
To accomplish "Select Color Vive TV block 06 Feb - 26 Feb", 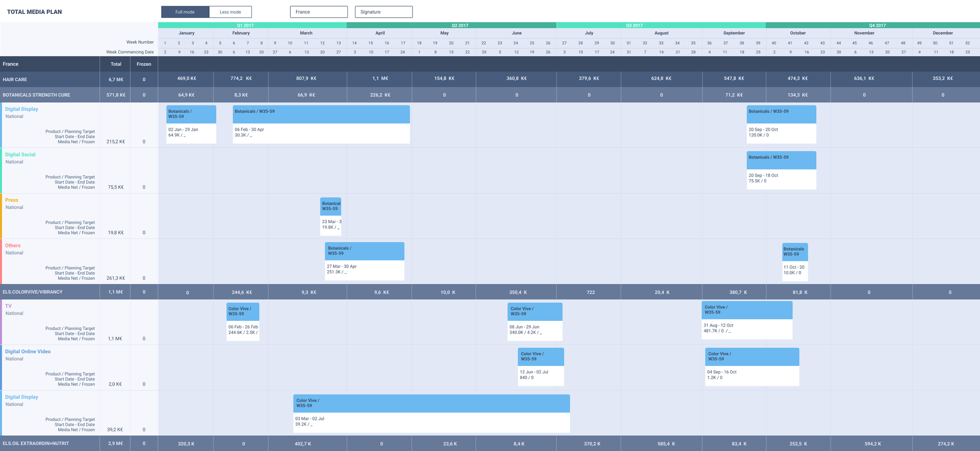I will pos(243,322).
